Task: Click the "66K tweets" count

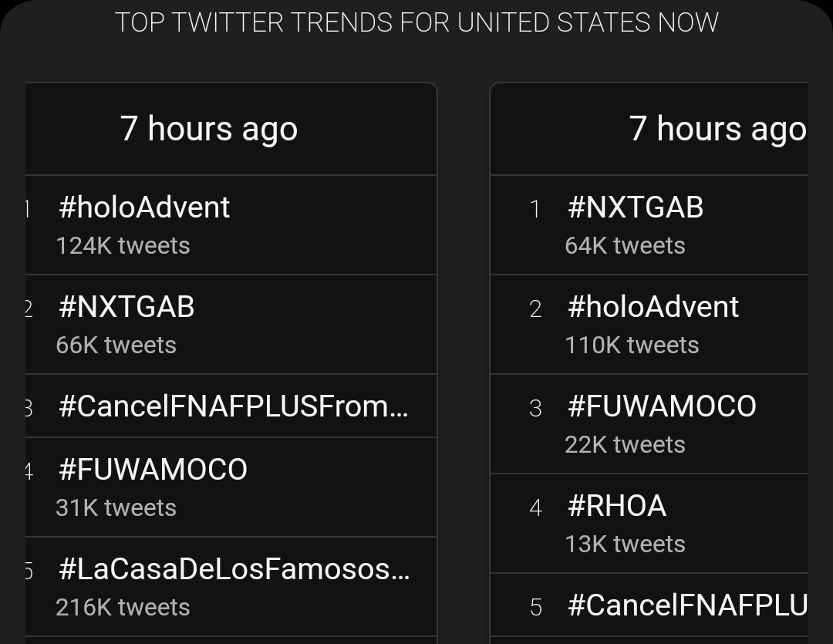Action: 116,346
